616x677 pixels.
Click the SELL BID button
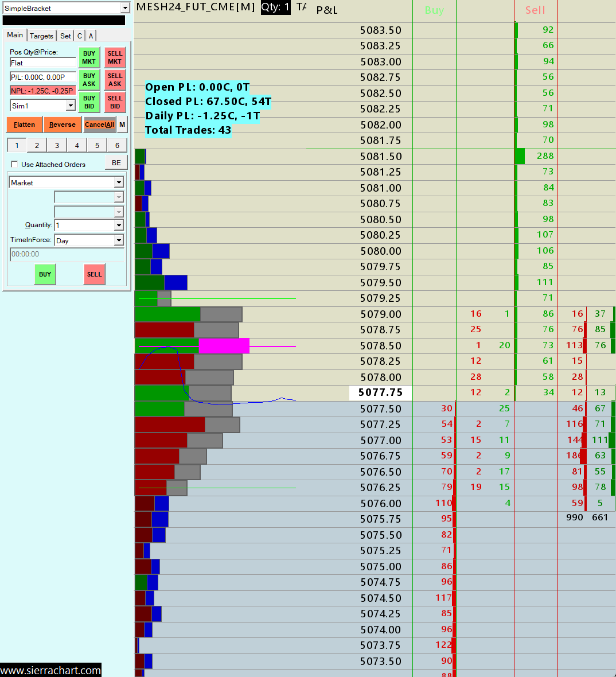pos(115,102)
